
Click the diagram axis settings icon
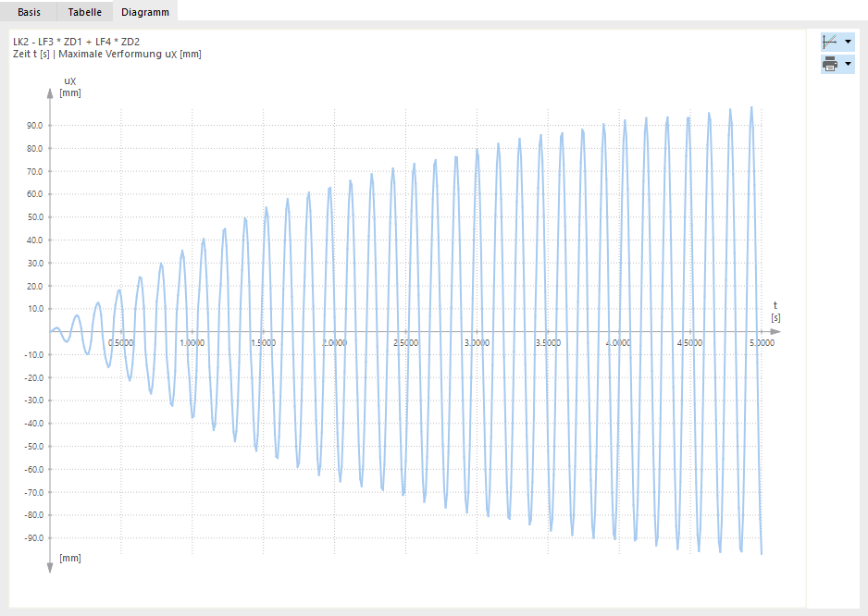coord(830,42)
